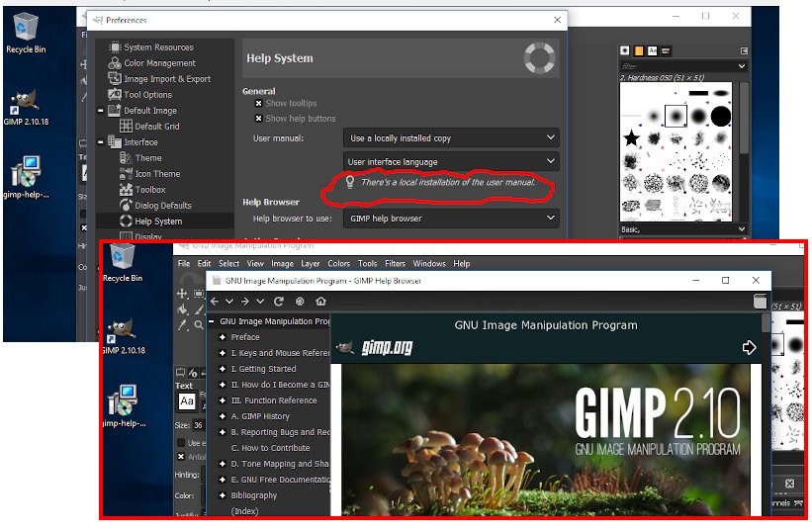Open Filters menu in GIMP window

pyautogui.click(x=396, y=263)
